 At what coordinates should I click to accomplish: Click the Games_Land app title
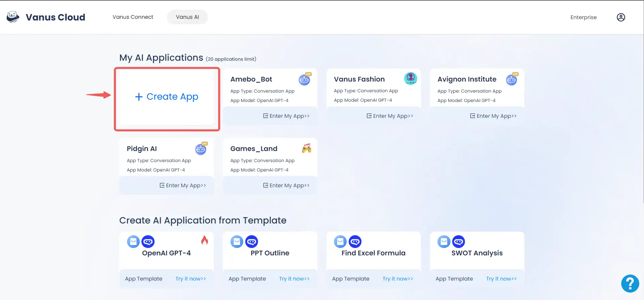coord(254,149)
